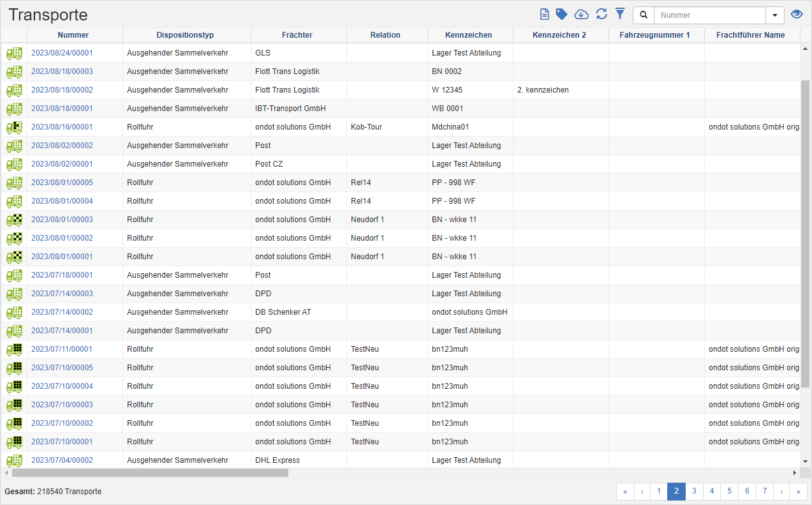
Task: Refresh the transport list
Action: coord(602,14)
